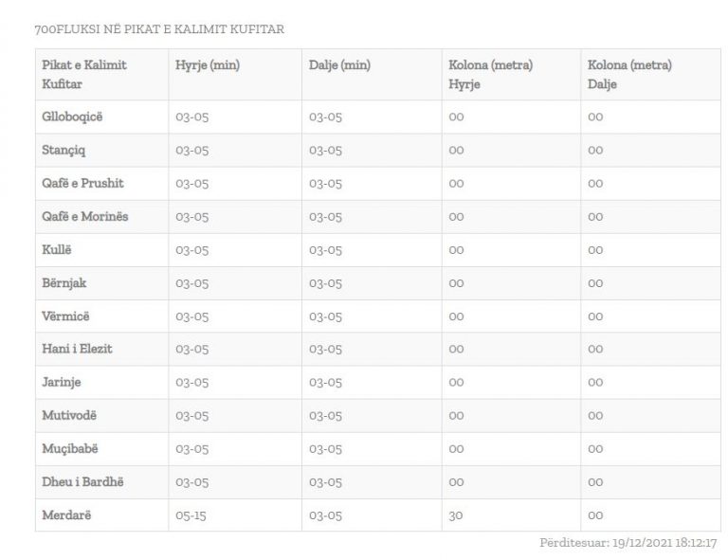Click the Përditesuar timestamp text

pos(628,542)
